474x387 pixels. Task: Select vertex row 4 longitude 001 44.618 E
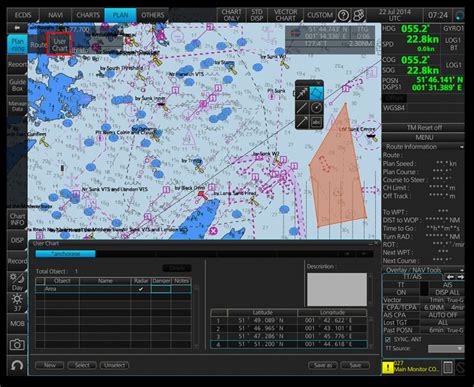click(x=332, y=344)
